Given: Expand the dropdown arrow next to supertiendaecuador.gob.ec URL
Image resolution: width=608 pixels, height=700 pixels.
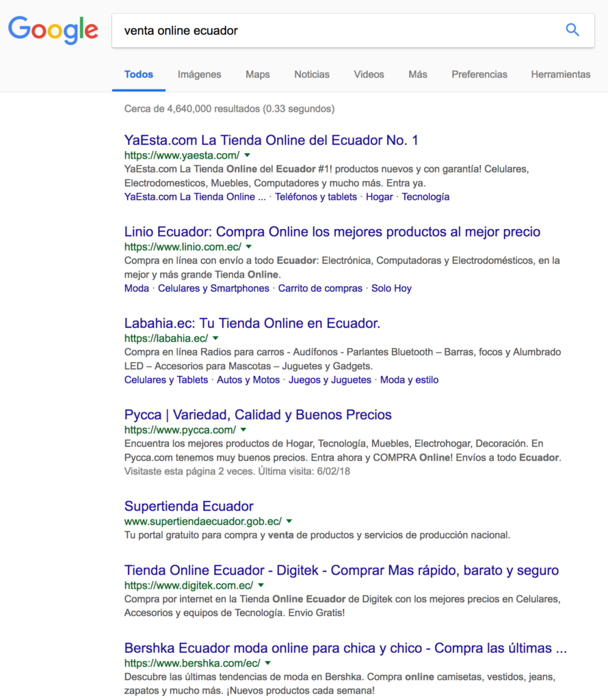Looking at the screenshot, I should click(289, 522).
